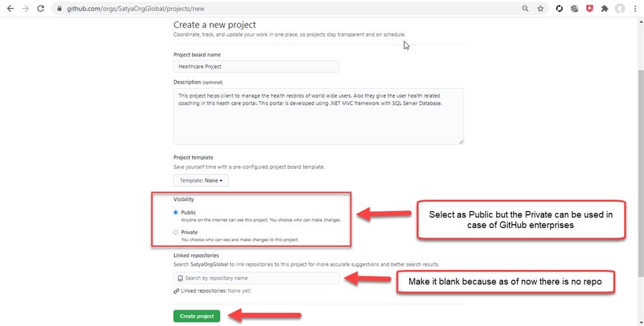This screenshot has height=326, width=644.
Task: Reload the current page
Action: [x=41, y=9]
